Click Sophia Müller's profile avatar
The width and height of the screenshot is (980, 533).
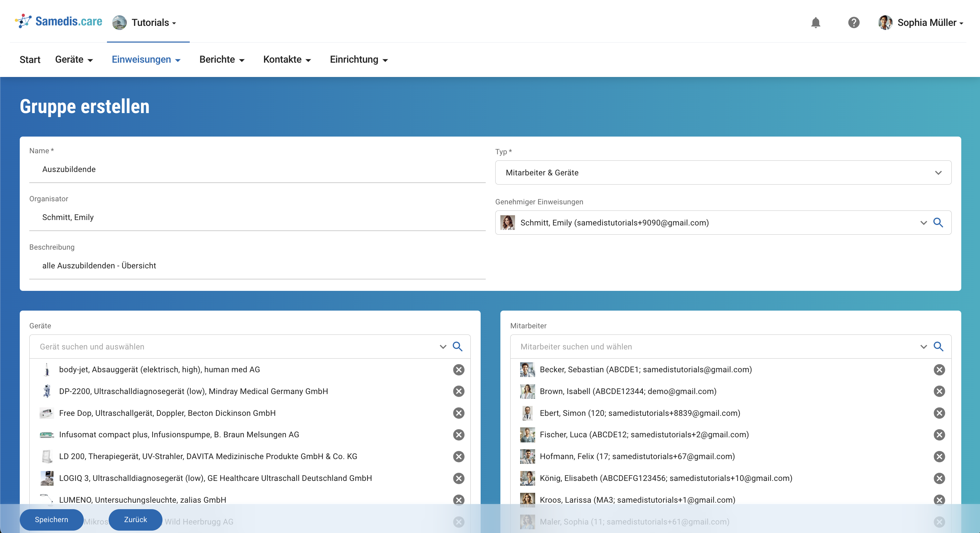tap(885, 22)
